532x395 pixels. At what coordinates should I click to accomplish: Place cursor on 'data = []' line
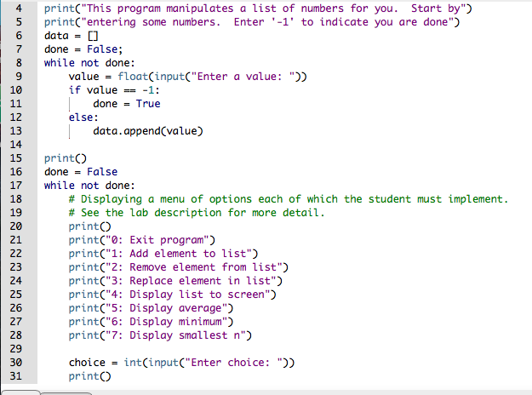tap(72, 36)
